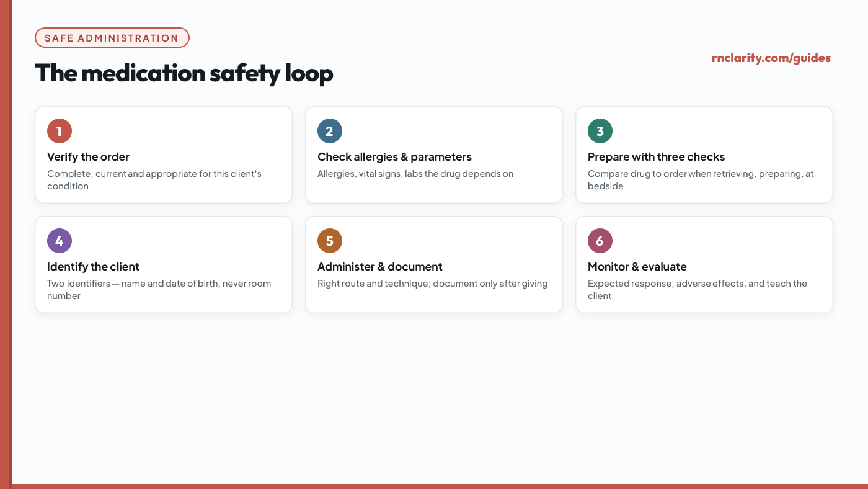The width and height of the screenshot is (868, 489).
Task: Click the 'Verify the order' heading
Action: click(x=88, y=157)
